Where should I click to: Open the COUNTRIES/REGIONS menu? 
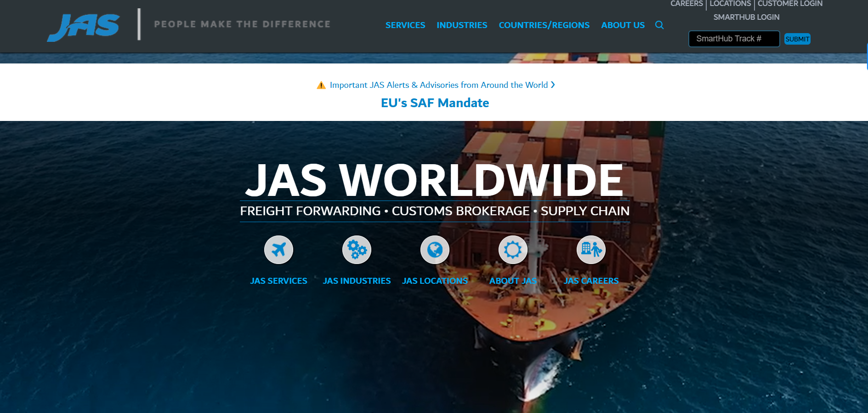point(544,25)
